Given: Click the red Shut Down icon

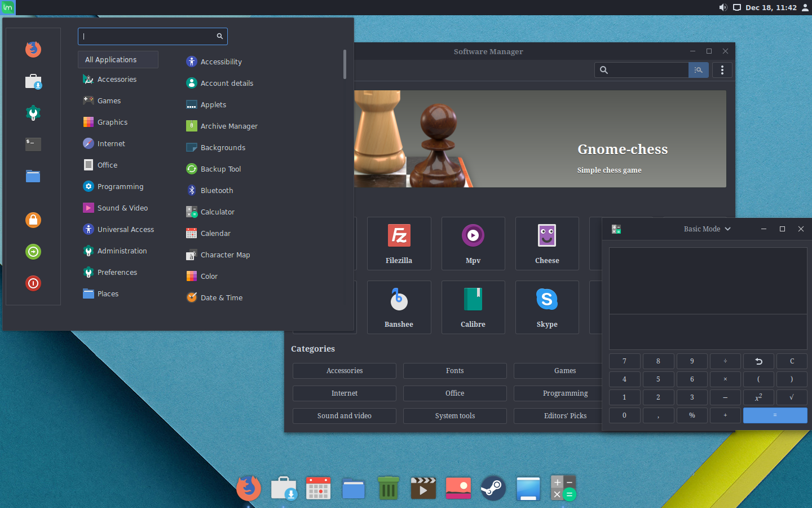Looking at the screenshot, I should [x=33, y=283].
